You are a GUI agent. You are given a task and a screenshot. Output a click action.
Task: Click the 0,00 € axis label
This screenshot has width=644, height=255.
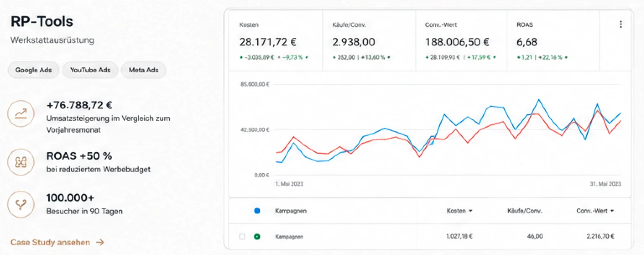[261, 175]
